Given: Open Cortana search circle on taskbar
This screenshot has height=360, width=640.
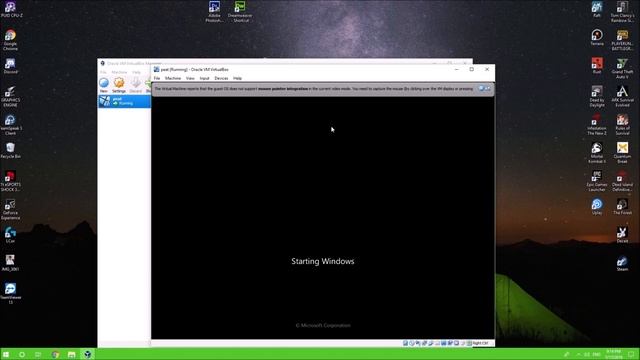Looking at the screenshot, I should pyautogui.click(x=22, y=354).
